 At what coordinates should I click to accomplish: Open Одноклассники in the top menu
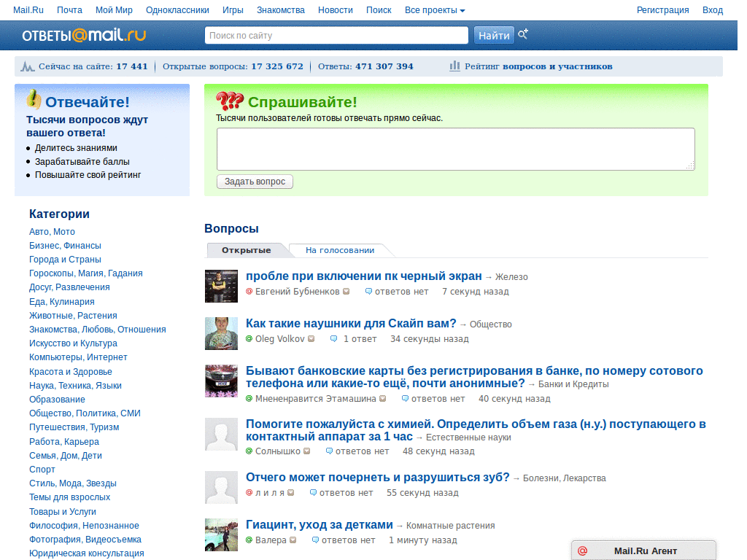pyautogui.click(x=177, y=10)
